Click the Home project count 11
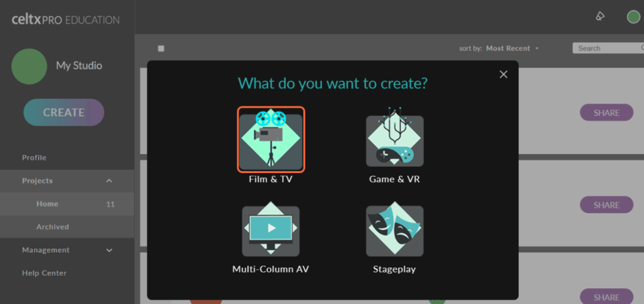This screenshot has width=644, height=304. [x=111, y=204]
